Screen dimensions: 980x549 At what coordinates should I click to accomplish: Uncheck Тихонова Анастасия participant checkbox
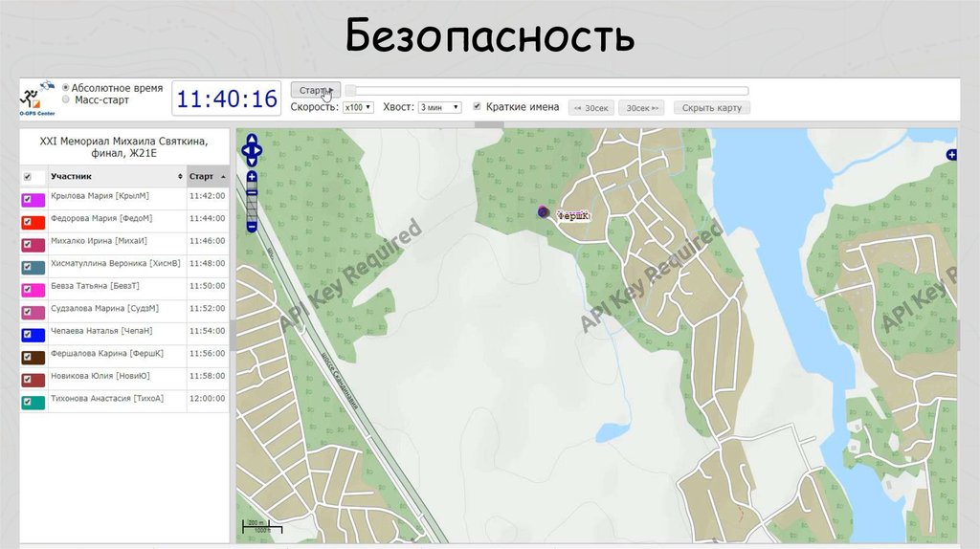27,402
